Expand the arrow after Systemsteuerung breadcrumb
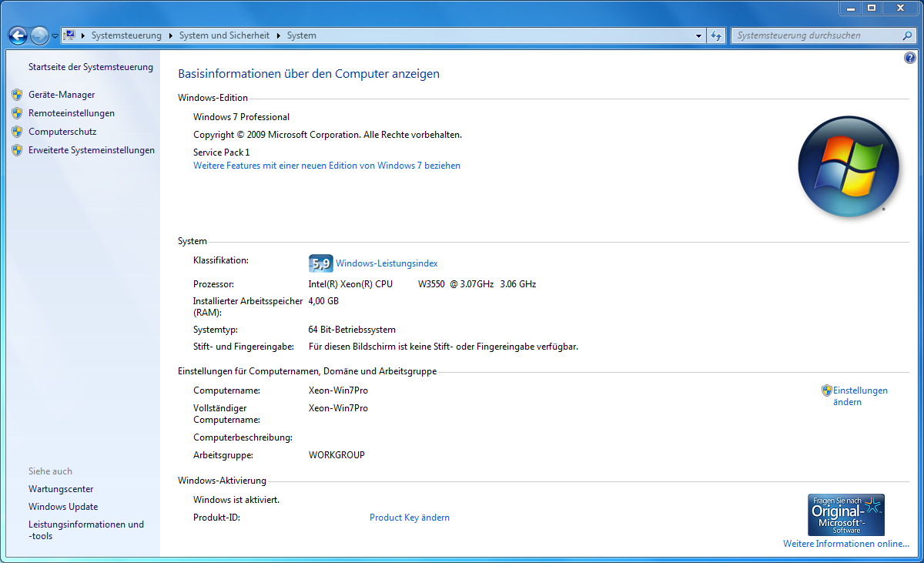The width and height of the screenshot is (924, 563). pyautogui.click(x=171, y=35)
